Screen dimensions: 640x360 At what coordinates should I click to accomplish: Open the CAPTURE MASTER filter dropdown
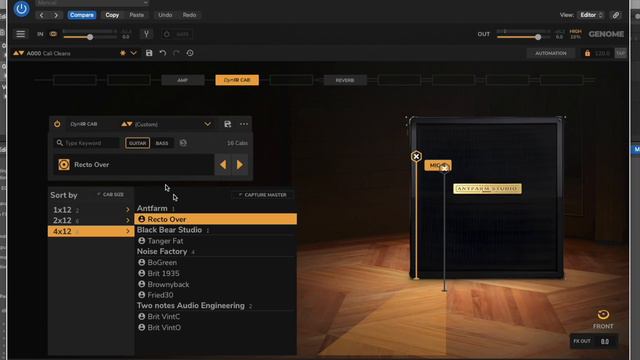point(263,195)
